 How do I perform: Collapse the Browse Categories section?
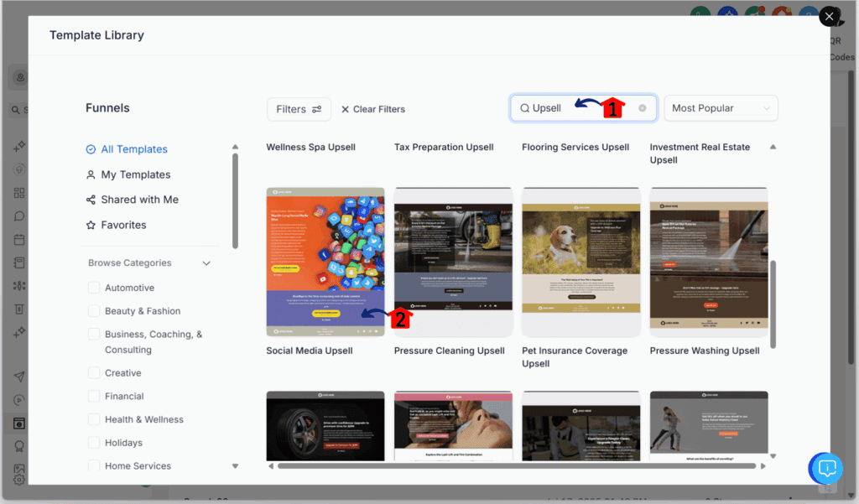click(x=206, y=263)
